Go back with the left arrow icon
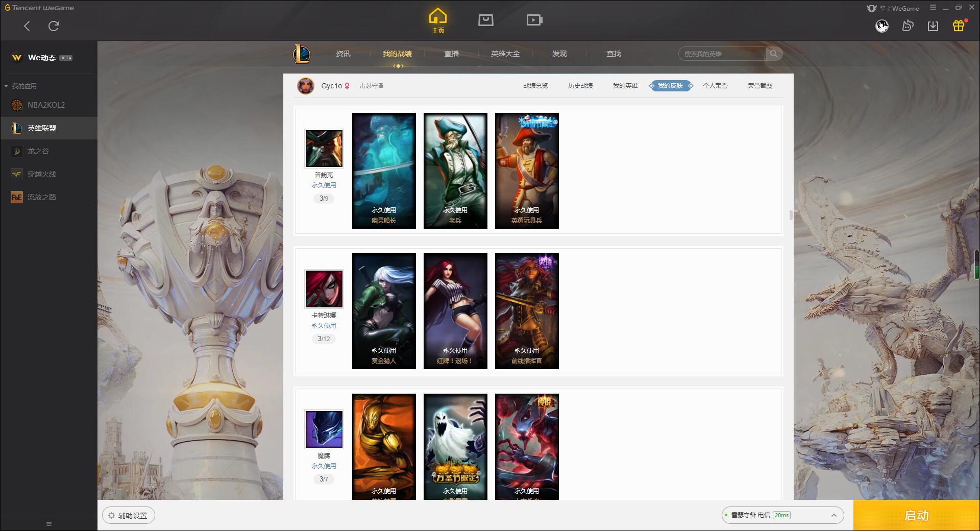Viewport: 980px width, 531px height. tap(27, 26)
